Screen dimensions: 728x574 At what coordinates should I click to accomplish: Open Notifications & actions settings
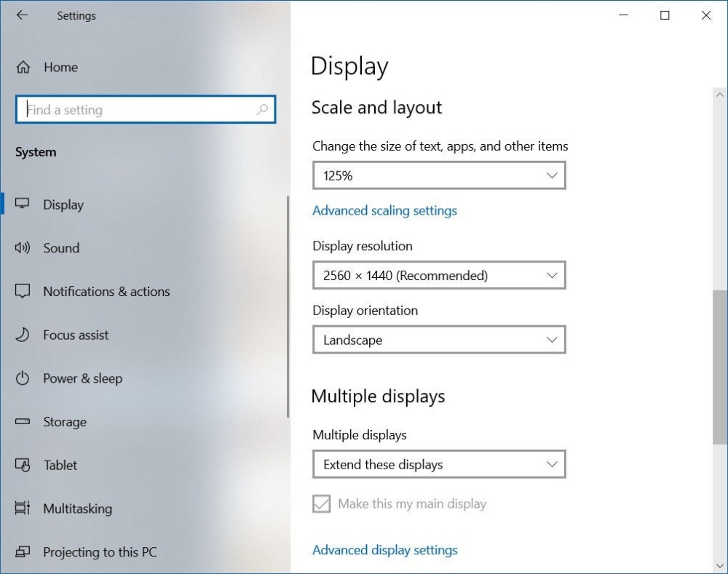[x=106, y=292]
